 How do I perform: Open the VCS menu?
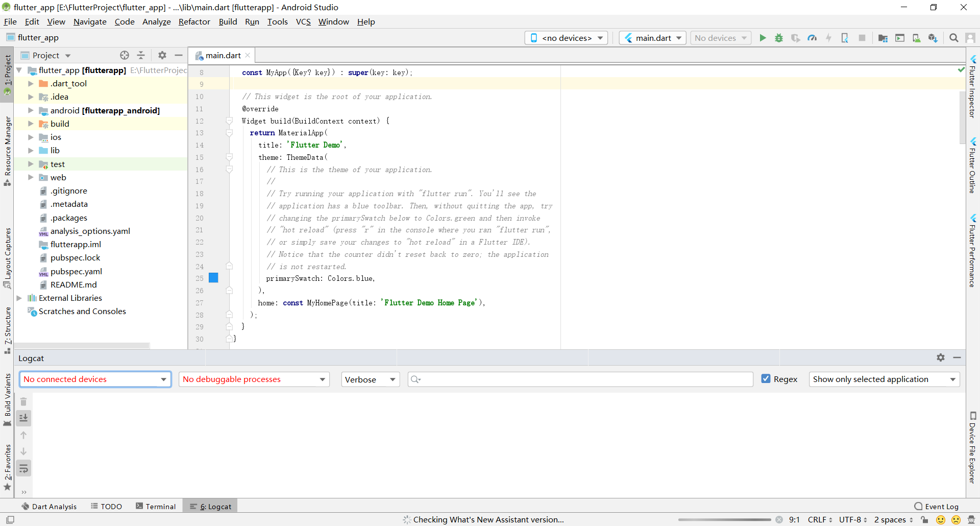303,21
